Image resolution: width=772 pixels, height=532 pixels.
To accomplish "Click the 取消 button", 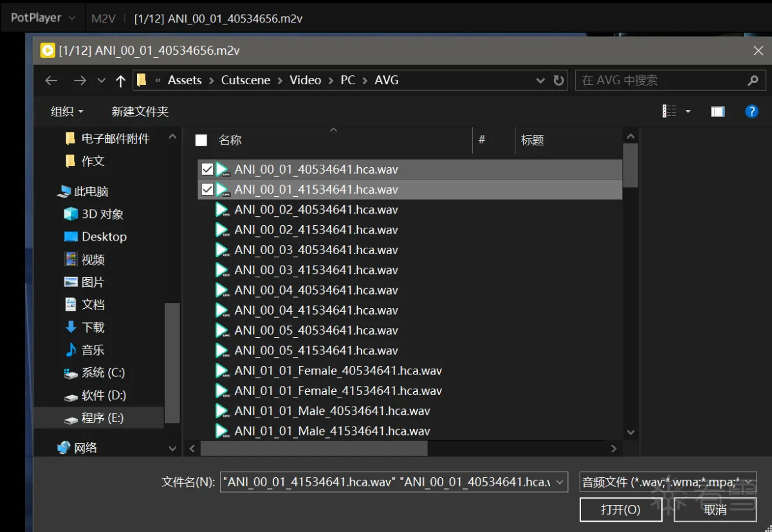I will click(716, 509).
